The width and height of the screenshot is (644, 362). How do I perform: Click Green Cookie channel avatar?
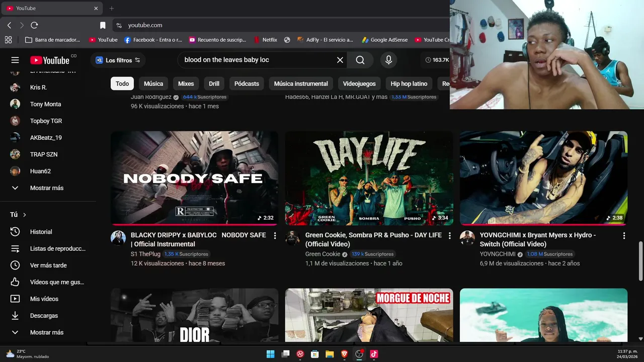pos(292,238)
